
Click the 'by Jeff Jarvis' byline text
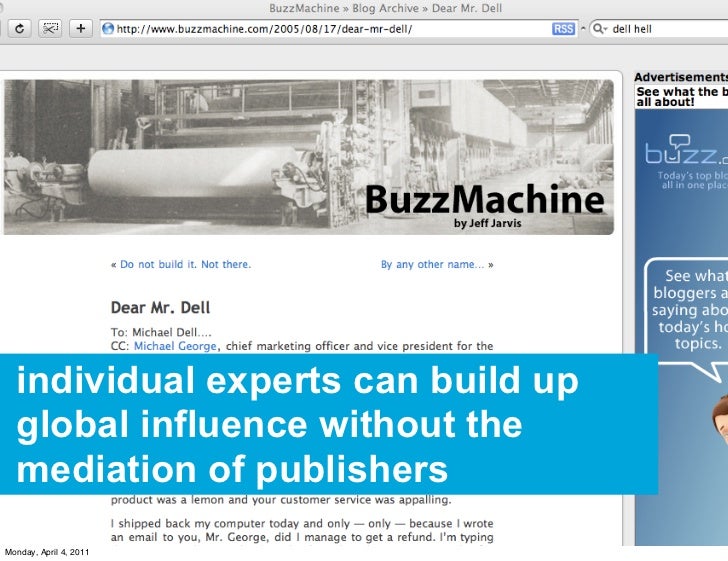(488, 223)
